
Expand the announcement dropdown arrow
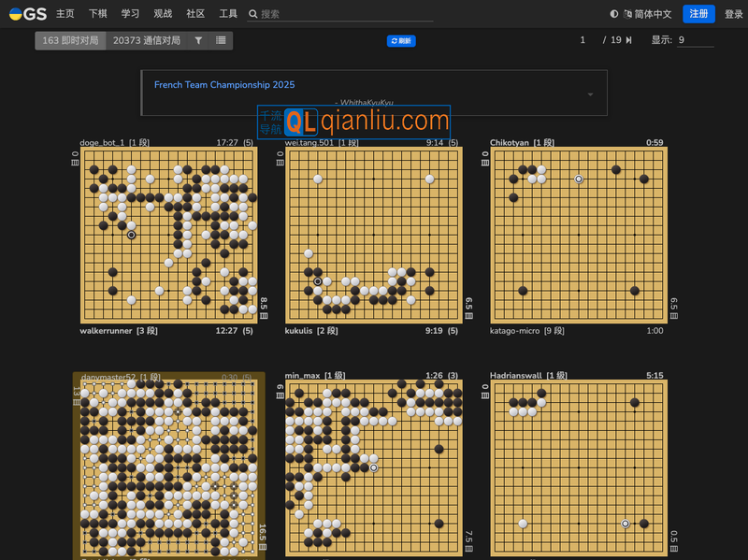[590, 94]
